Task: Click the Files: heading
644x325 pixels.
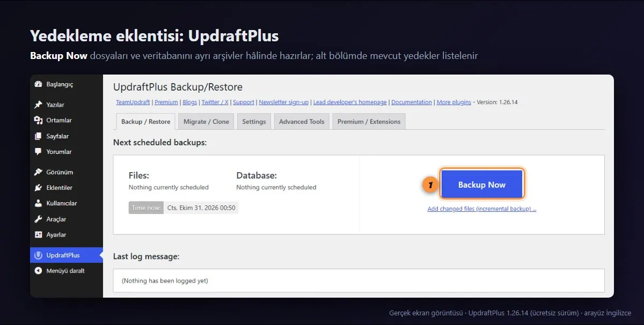Action: click(139, 175)
